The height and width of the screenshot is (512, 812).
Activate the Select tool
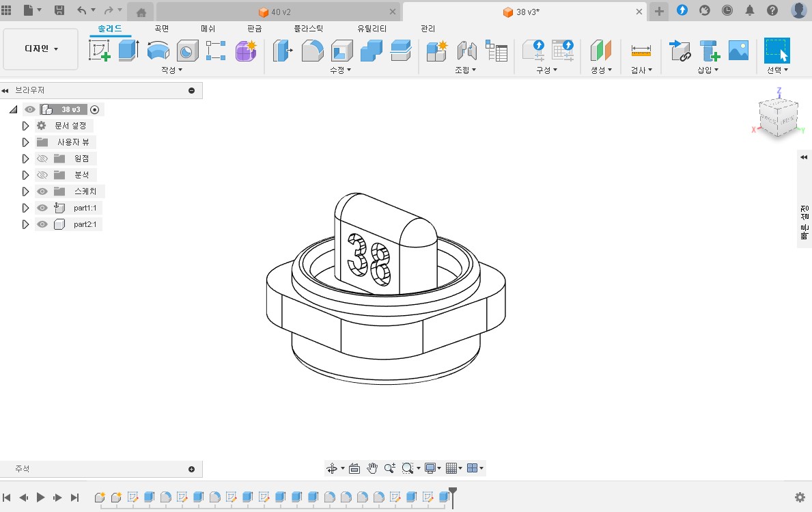pyautogui.click(x=776, y=51)
